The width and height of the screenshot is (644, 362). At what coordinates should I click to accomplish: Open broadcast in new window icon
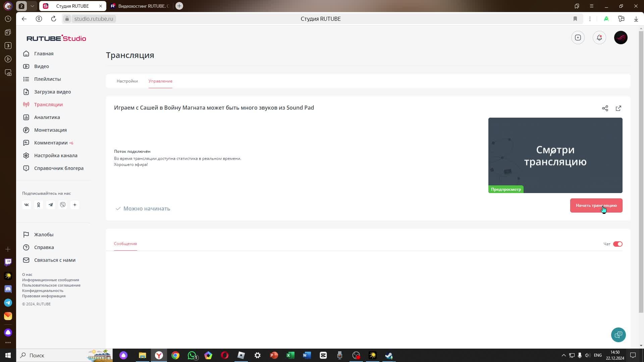(619, 108)
